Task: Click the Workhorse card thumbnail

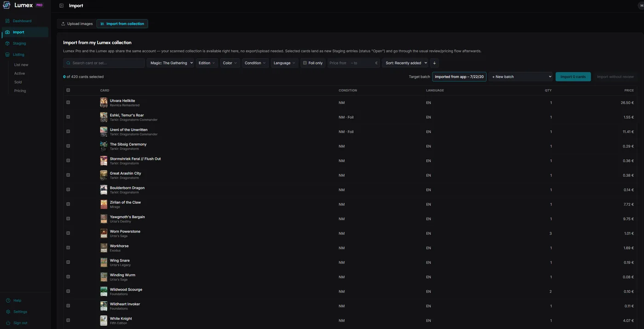Action: [104, 248]
